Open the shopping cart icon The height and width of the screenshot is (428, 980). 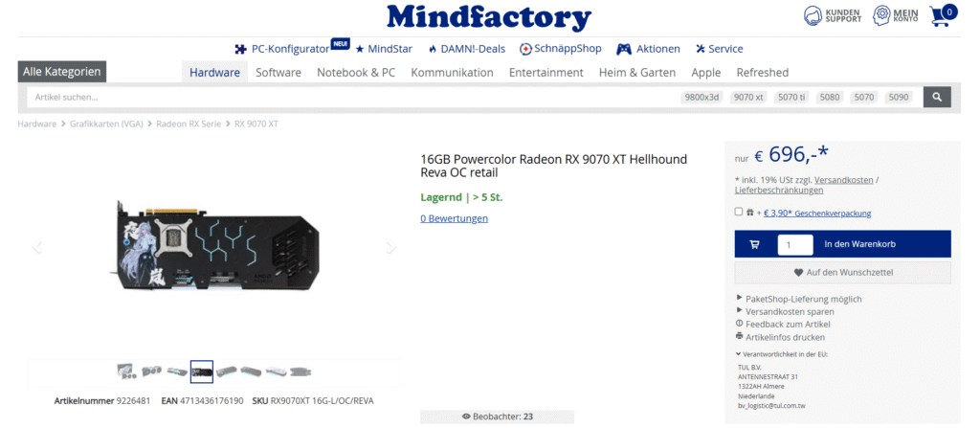tap(942, 15)
